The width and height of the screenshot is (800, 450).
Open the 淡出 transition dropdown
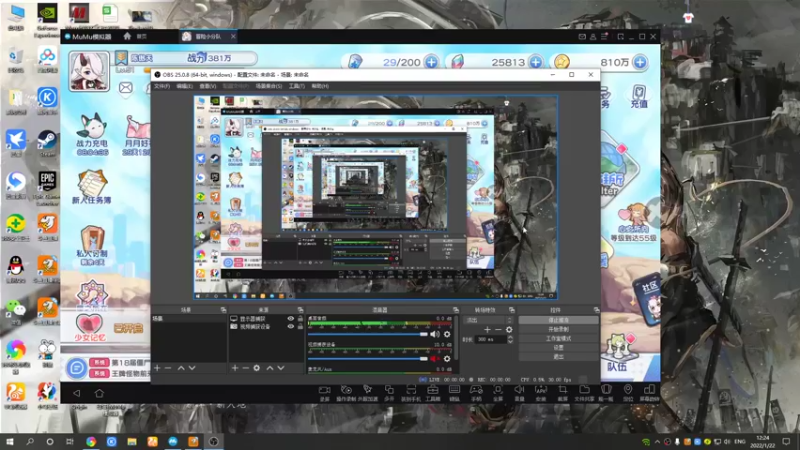pyautogui.click(x=489, y=320)
